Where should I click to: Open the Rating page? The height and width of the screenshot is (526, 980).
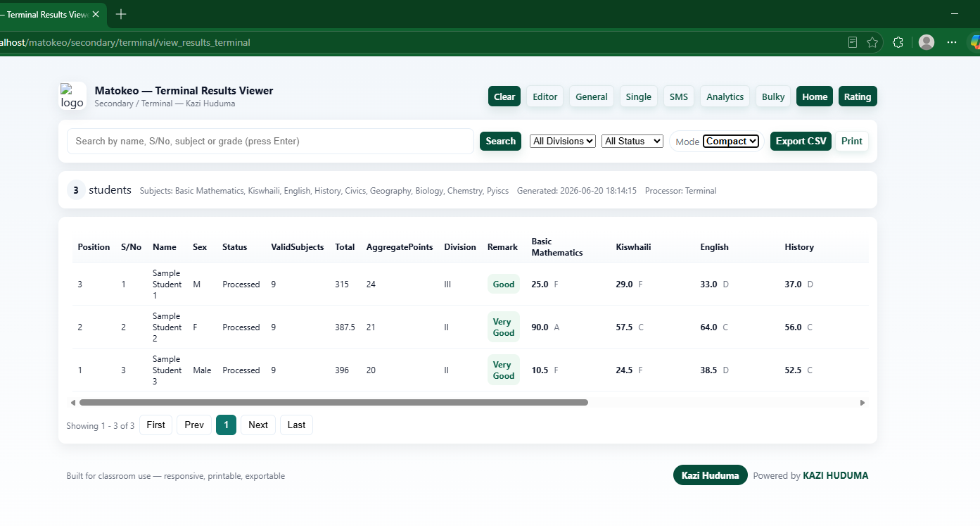click(x=858, y=96)
